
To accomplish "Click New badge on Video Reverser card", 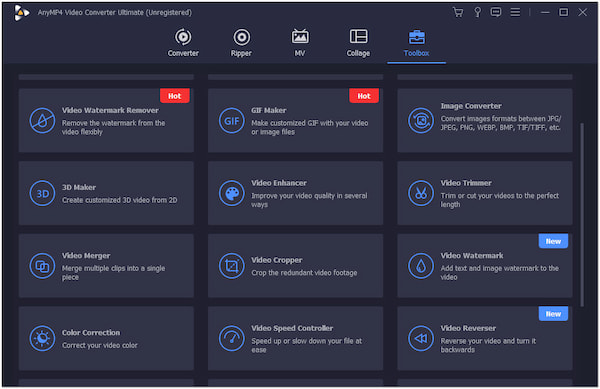I will [553, 314].
